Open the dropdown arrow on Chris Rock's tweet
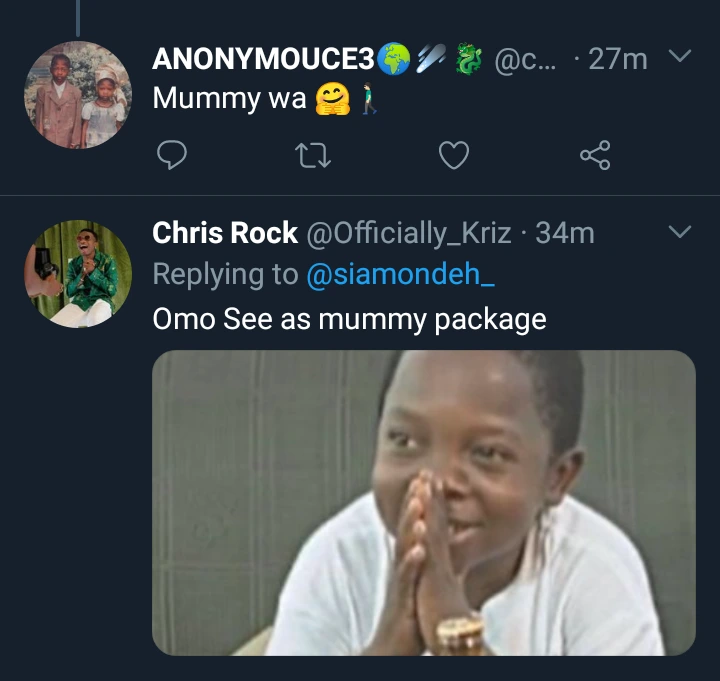The height and width of the screenshot is (681, 720). 679,233
